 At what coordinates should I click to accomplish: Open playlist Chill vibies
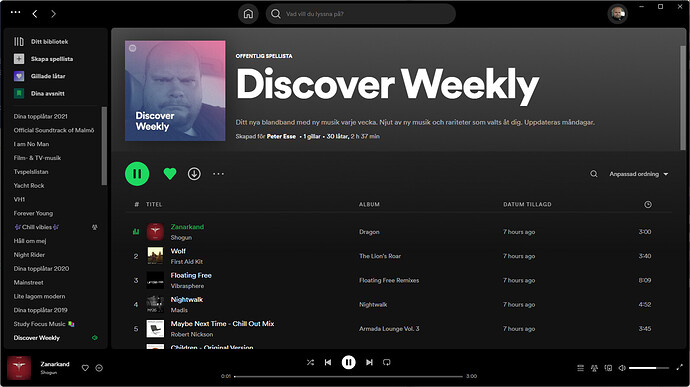(37, 227)
